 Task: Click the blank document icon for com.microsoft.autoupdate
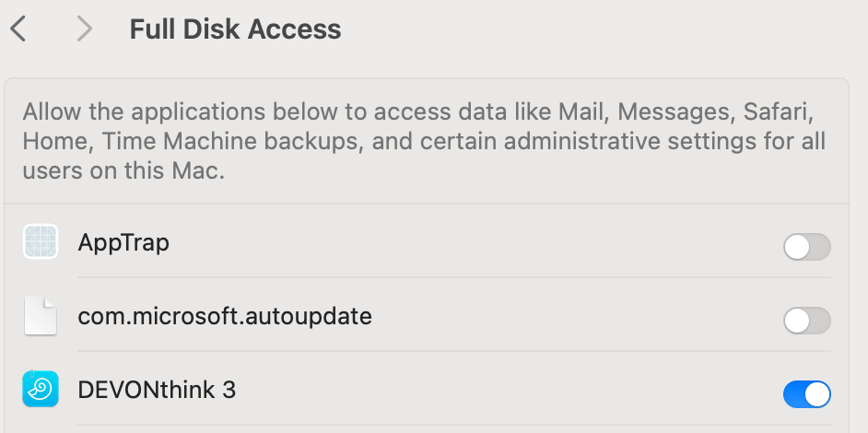(x=41, y=317)
